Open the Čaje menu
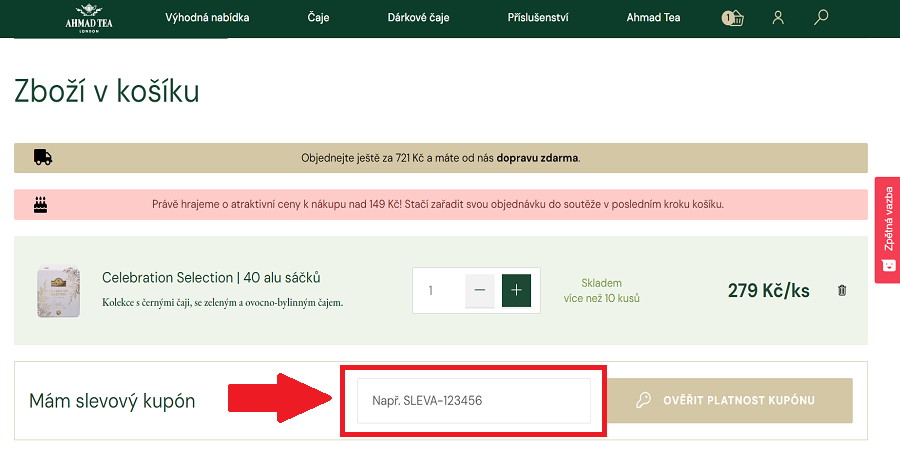The width and height of the screenshot is (900, 450). pos(318,18)
